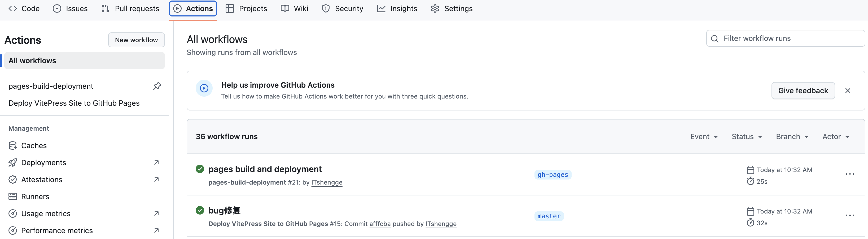The image size is (868, 239).
Task: Open the external link arrow beside Usage metrics
Action: (156, 214)
